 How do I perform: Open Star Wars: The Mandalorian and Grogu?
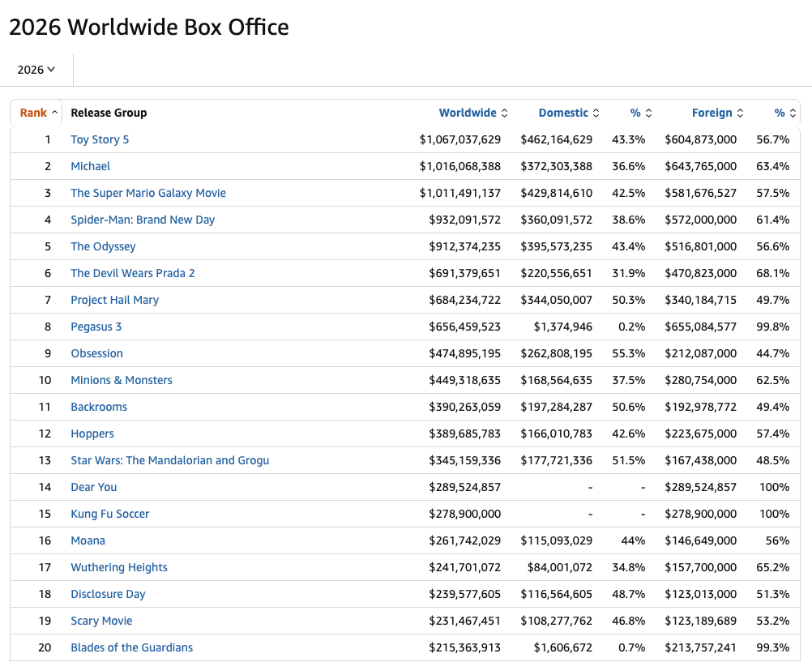(170, 460)
